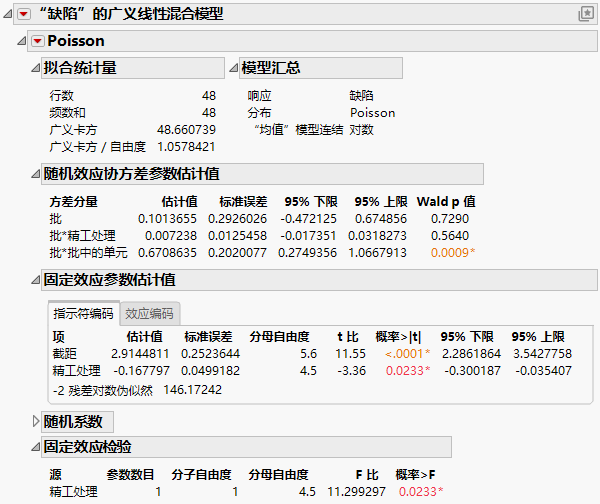Screen dimensions: 600x504
Task: Click the standard error 0.0125458
Action: click(x=237, y=236)
